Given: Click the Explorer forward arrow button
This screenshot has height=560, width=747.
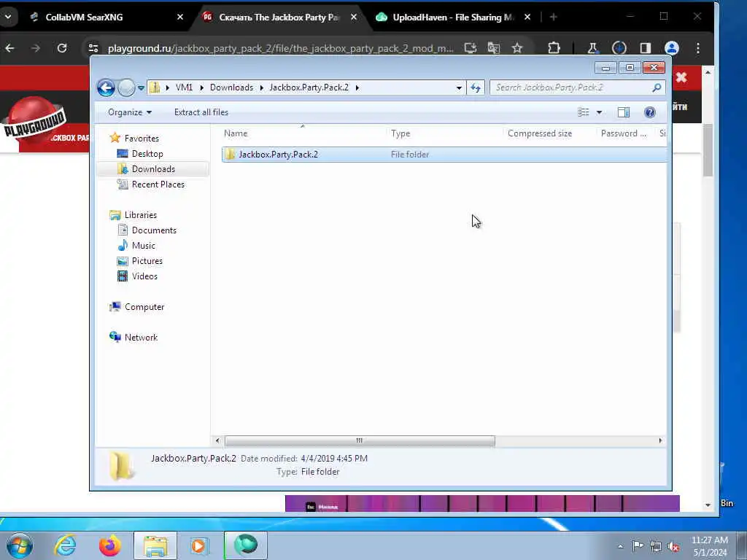Looking at the screenshot, I should [126, 87].
